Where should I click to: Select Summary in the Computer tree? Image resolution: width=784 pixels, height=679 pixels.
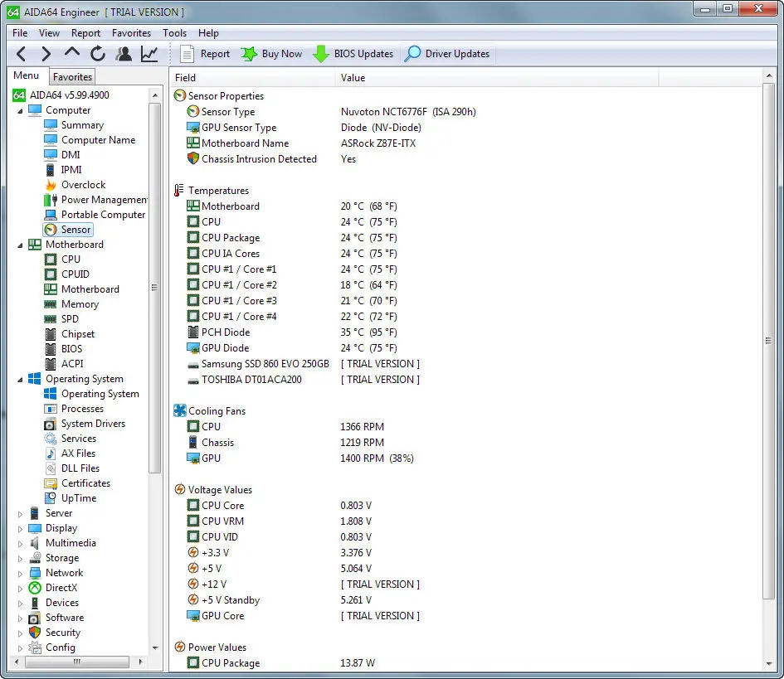tap(82, 125)
